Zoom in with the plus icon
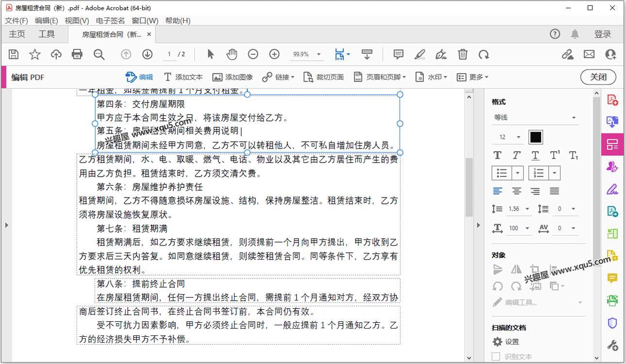This screenshot has height=364, width=626. [x=274, y=54]
